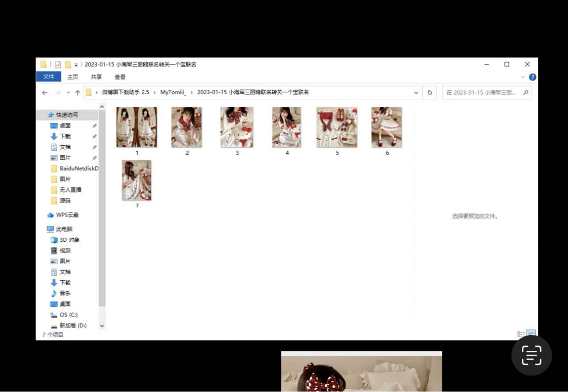Click the up-one-level arrow
Image resolution: width=568 pixels, height=392 pixels.
click(x=78, y=93)
